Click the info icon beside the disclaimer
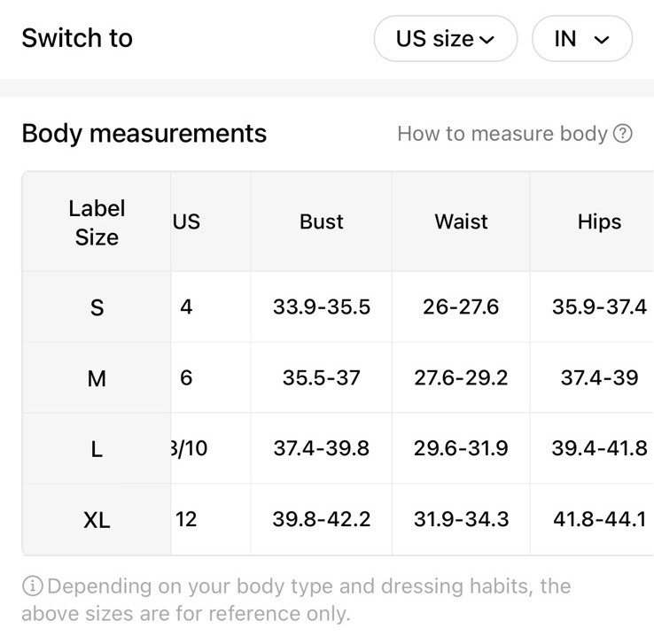The width and height of the screenshot is (654, 644). (32, 586)
